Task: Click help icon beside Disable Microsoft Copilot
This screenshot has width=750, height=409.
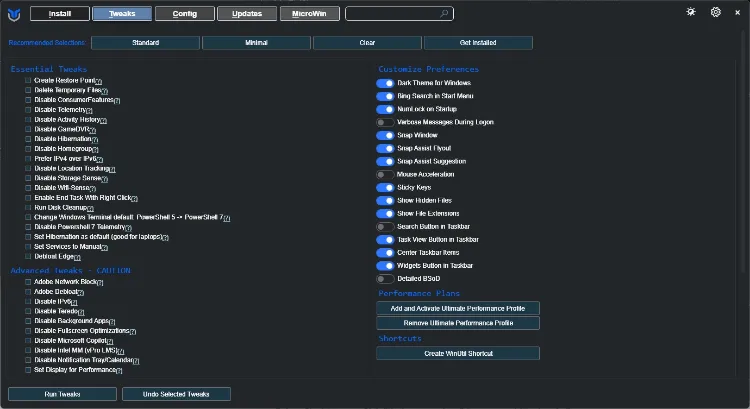Action: 108,341
